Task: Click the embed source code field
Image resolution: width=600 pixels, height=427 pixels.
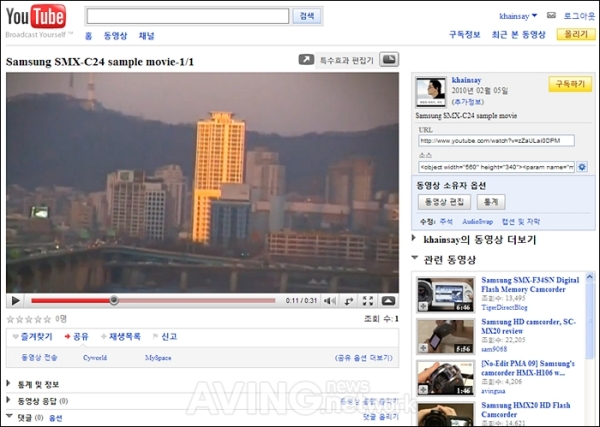Action: (x=496, y=167)
